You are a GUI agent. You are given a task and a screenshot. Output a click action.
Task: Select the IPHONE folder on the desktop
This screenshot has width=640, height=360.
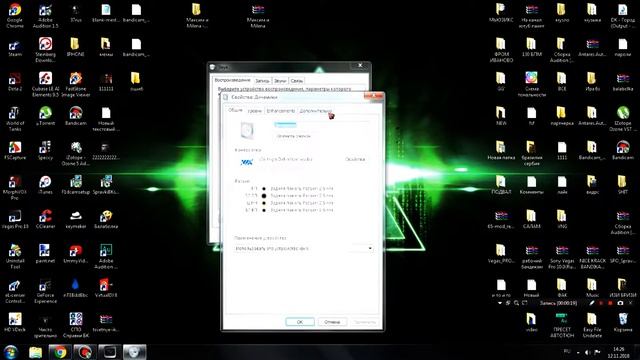pos(75,47)
